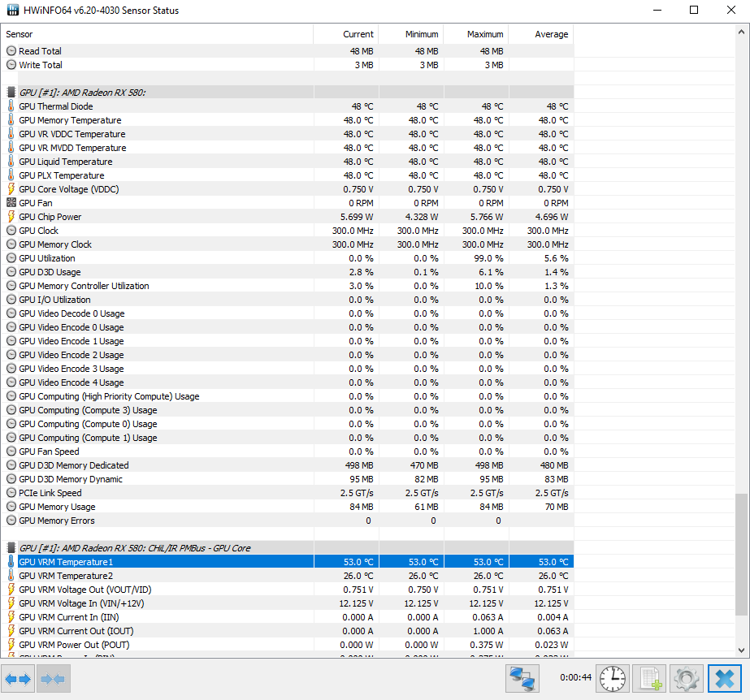Viewport: 750px width, 700px height.
Task: Click the Read Total circle icon
Action: [x=11, y=50]
